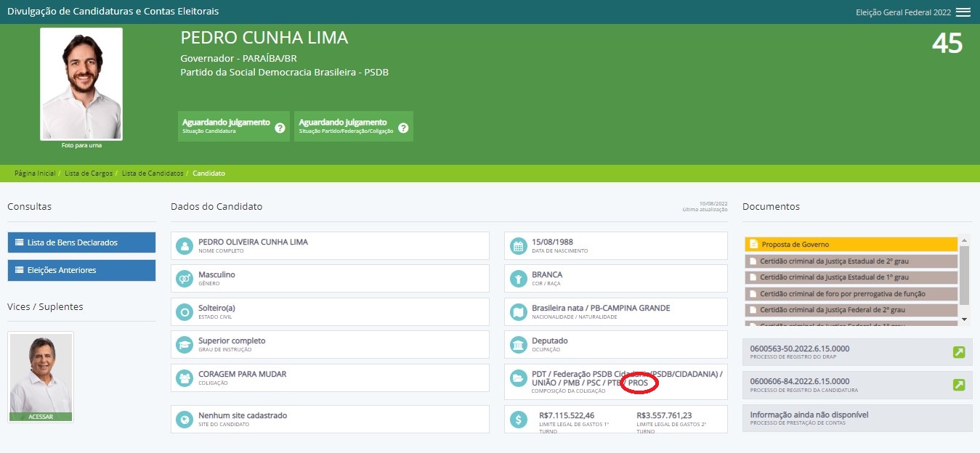Click Informação ainda não disponível text
The image size is (980, 453).
coord(809,415)
